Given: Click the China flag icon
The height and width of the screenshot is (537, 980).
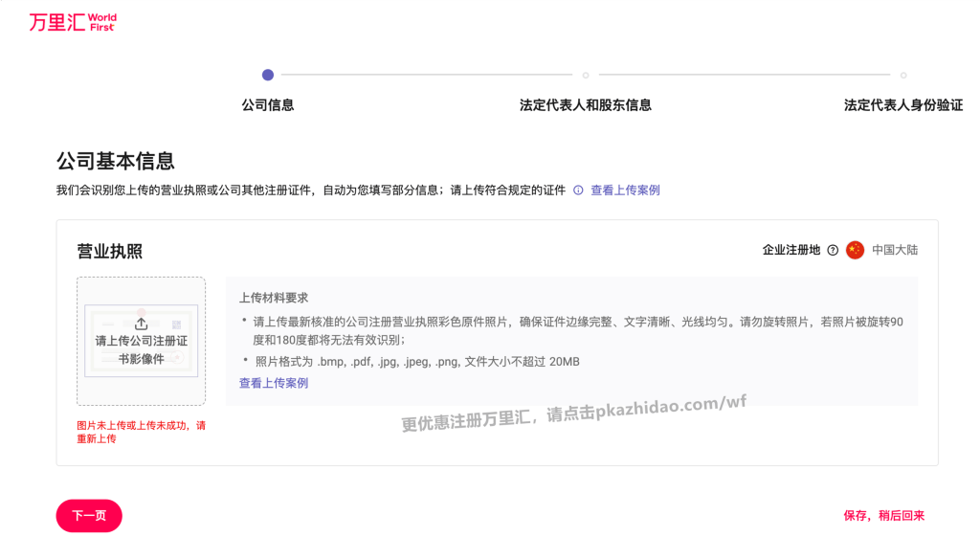Looking at the screenshot, I should [x=855, y=250].
